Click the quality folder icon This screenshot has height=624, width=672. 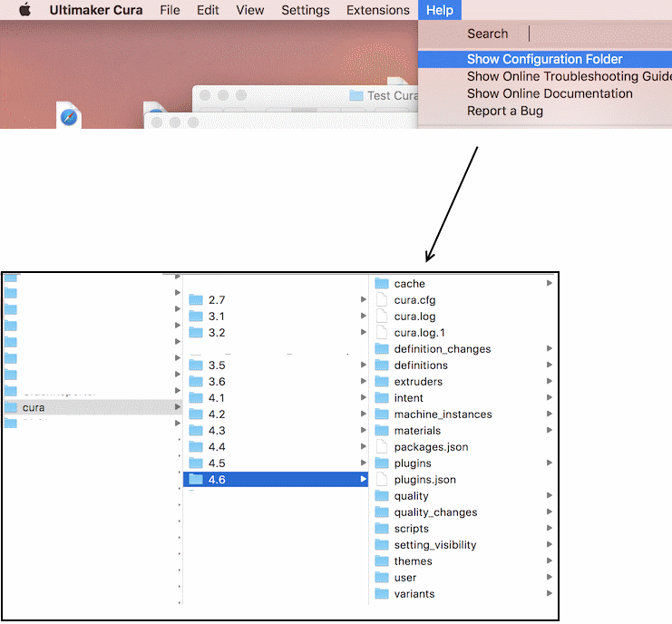pyautogui.click(x=382, y=495)
